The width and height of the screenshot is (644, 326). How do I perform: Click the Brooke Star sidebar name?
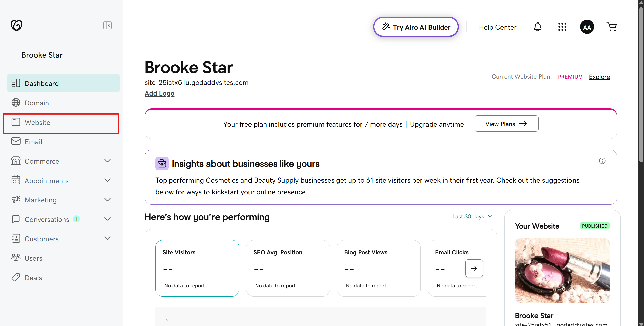coord(42,55)
